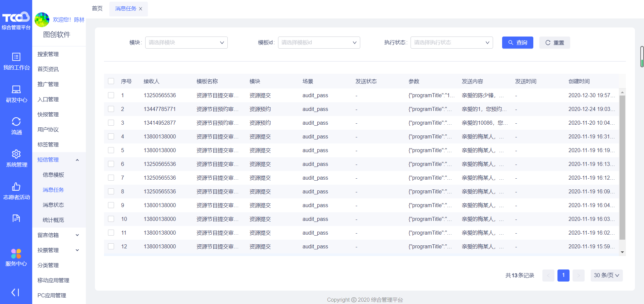
Task: Check the box for row 3
Action: 111,123
